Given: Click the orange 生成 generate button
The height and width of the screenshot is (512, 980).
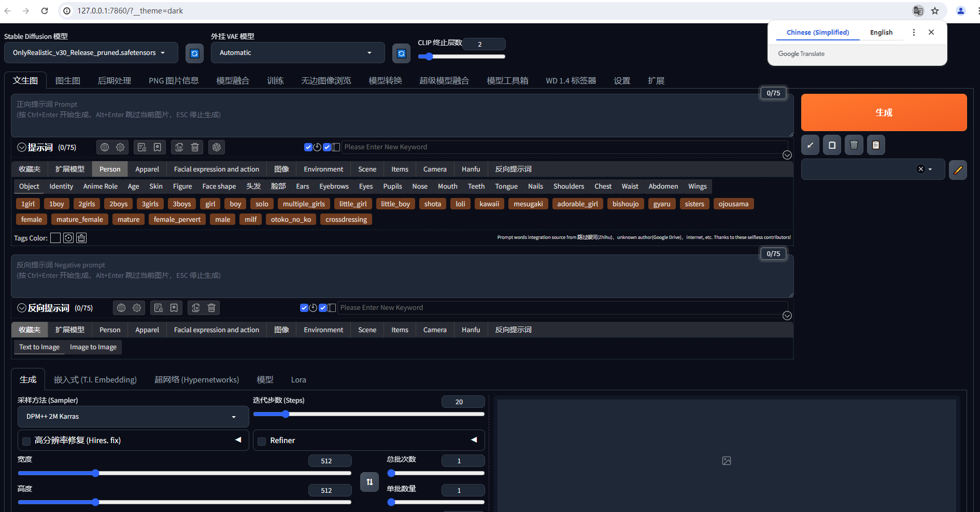Looking at the screenshot, I should (x=884, y=112).
